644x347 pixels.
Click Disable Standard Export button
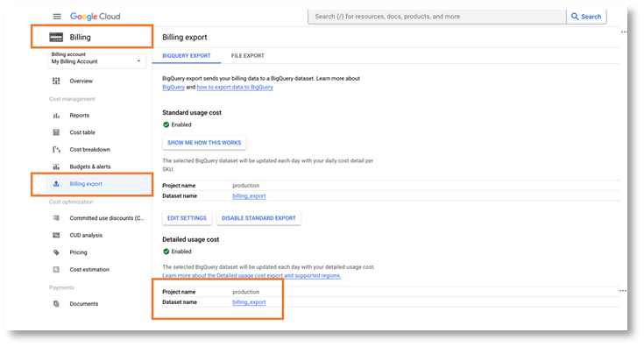coord(258,218)
